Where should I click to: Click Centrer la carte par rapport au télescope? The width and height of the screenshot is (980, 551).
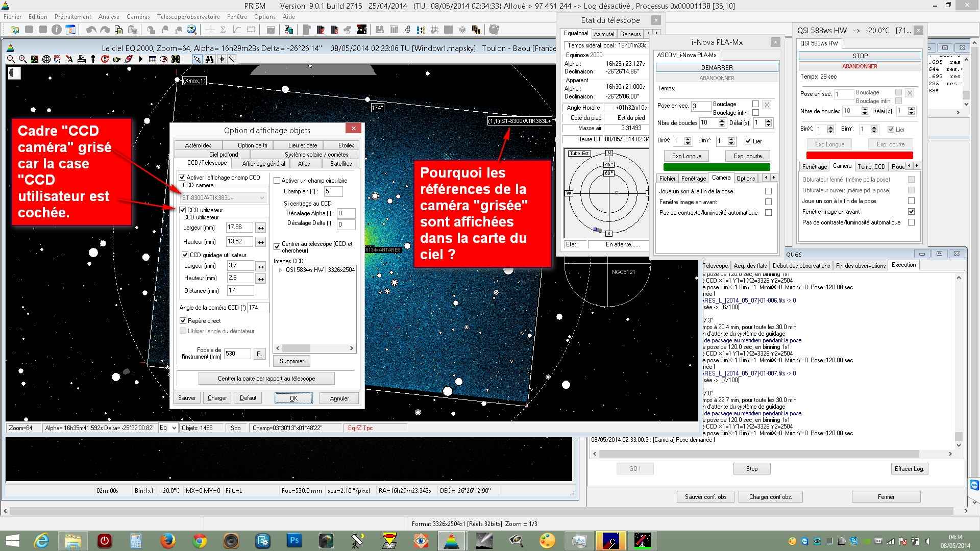click(266, 379)
